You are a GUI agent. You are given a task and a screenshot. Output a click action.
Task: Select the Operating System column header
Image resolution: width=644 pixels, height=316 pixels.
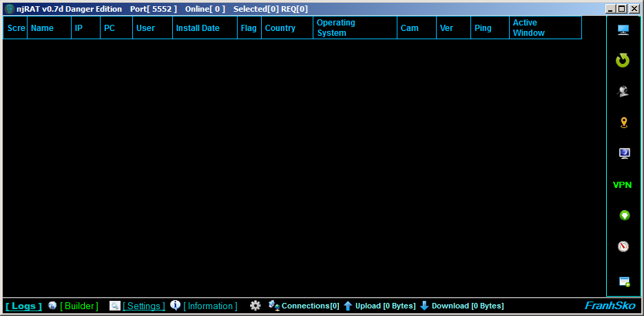[335, 28]
